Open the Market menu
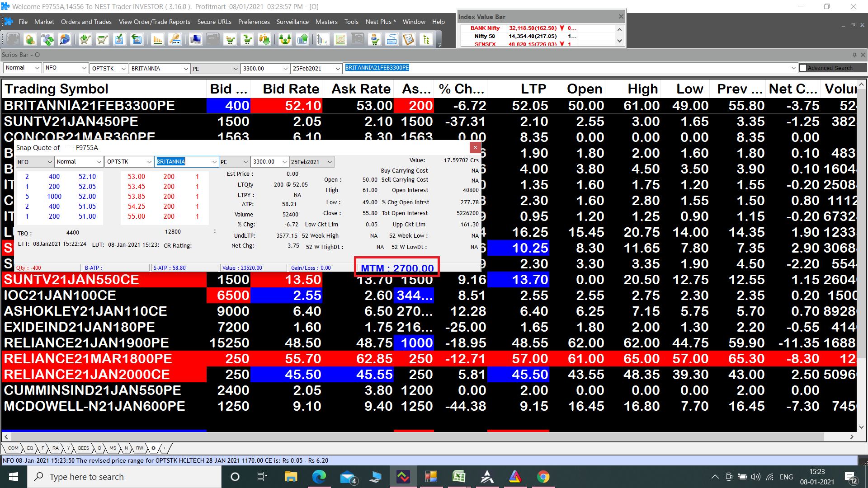This screenshot has width=868, height=488. [44, 22]
